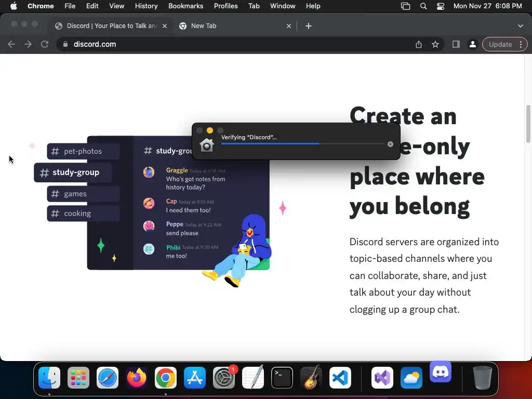View site information lock icon
Image resolution: width=532 pixels, height=399 pixels.
(x=65, y=45)
